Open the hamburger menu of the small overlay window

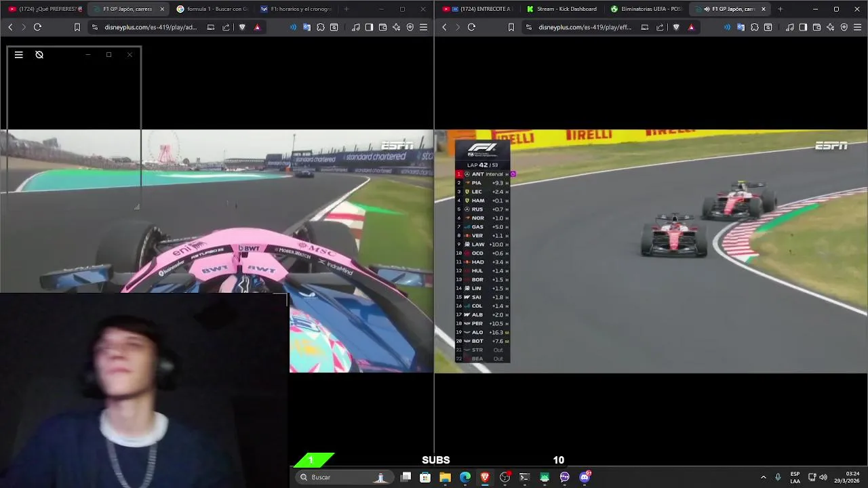pyautogui.click(x=19, y=55)
